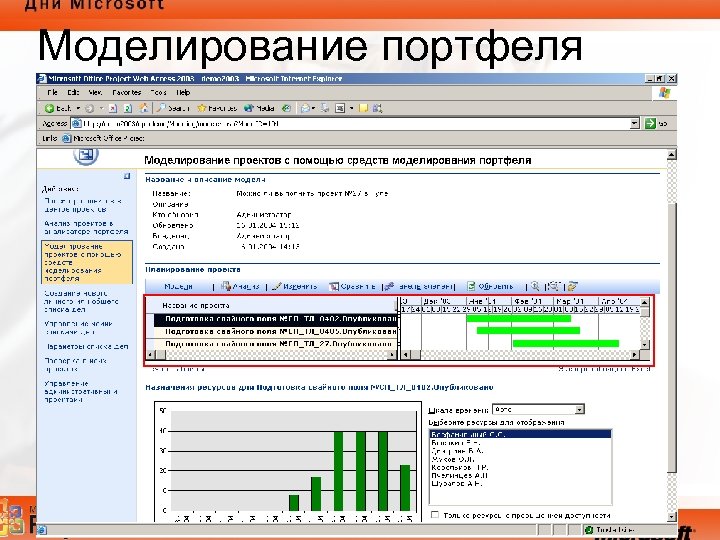Click the page vertical scrollbar up arrow

click(x=671, y=155)
